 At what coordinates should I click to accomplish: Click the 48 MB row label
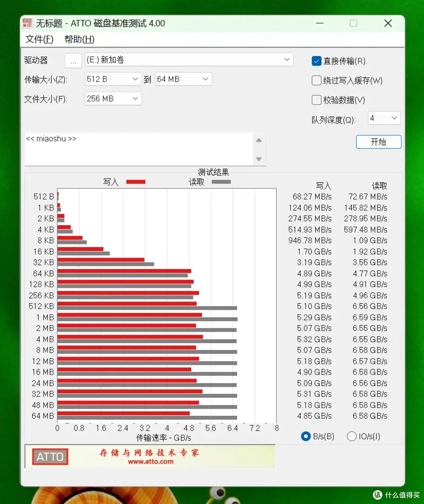tap(43, 405)
